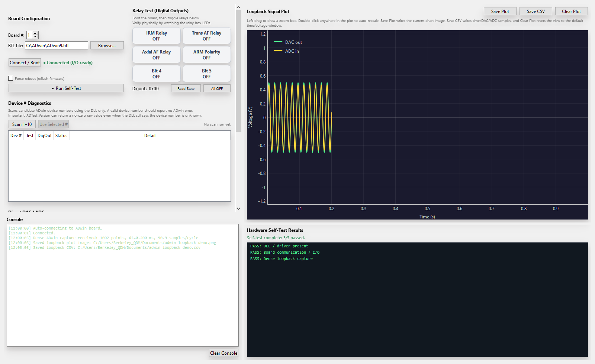Screen dimensions: 595x364
Task: Select the DigOut column header
Action: click(45, 136)
